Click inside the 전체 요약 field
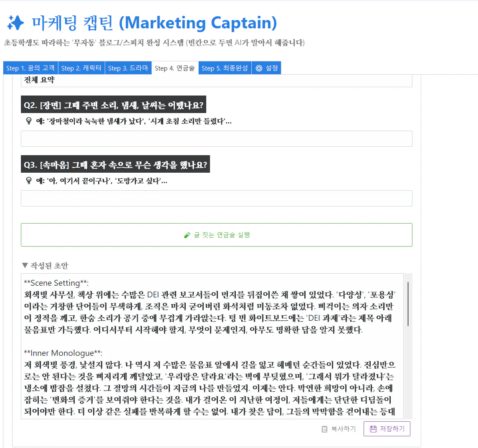The image size is (478, 448). 216,83
